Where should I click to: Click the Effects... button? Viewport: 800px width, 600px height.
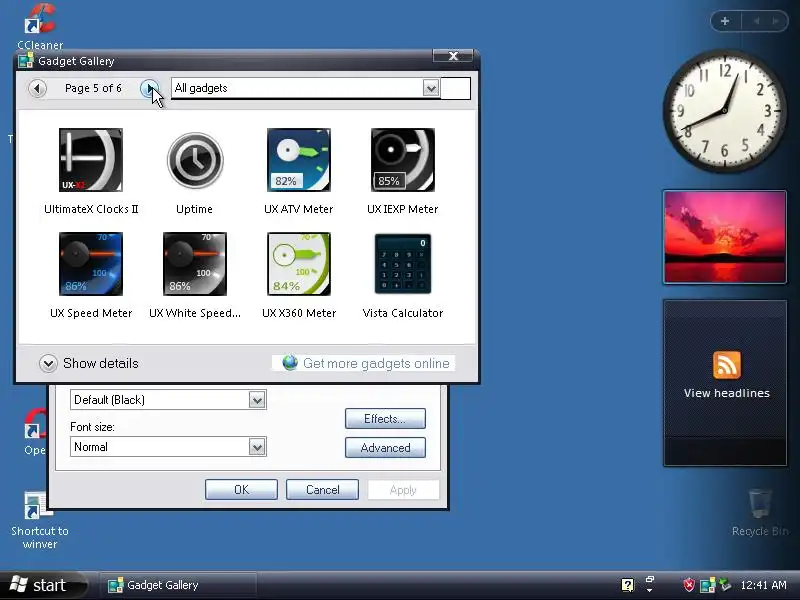[385, 419]
